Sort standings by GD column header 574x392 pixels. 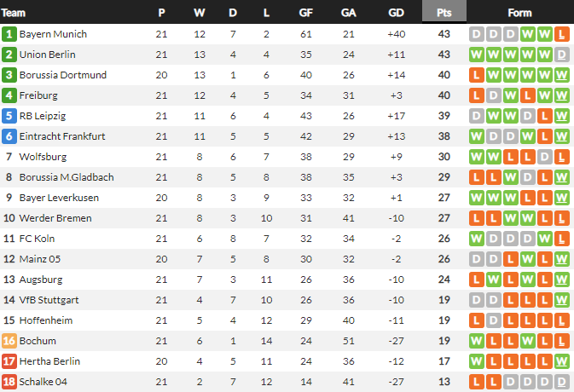396,13
